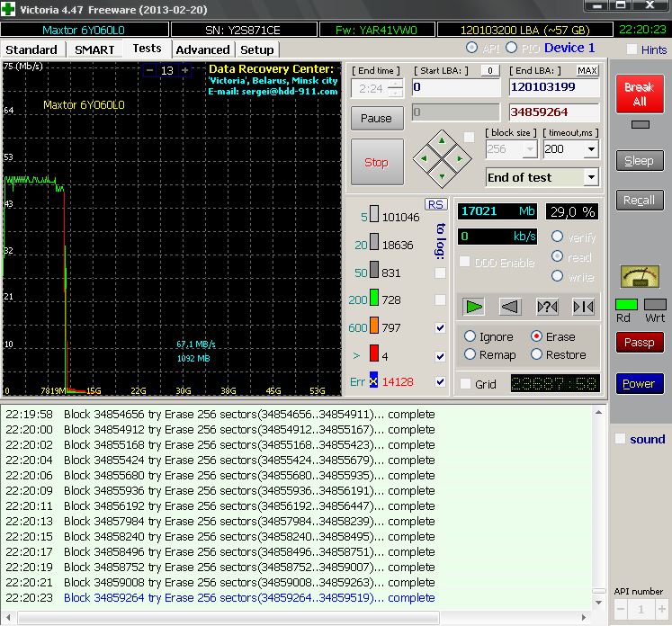Click the red Break All button
This screenshot has width=672, height=626.
pos(639,94)
